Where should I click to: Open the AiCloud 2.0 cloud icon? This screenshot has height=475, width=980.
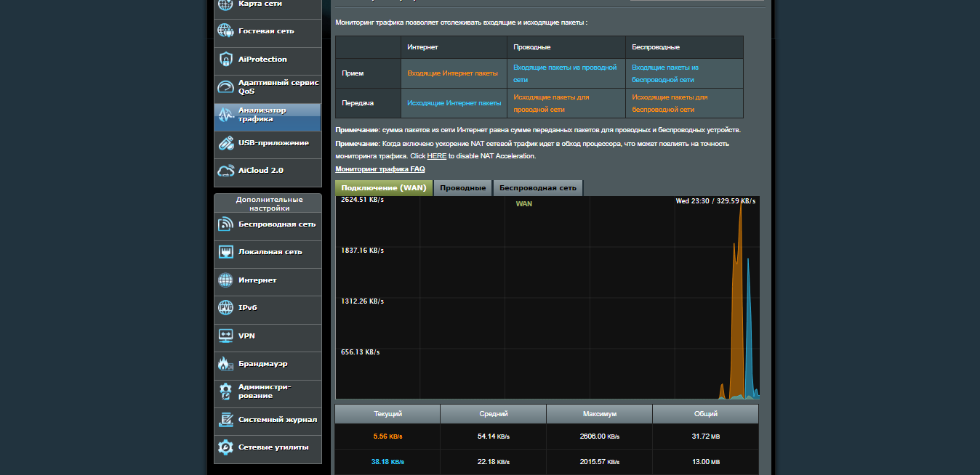pyautogui.click(x=225, y=171)
